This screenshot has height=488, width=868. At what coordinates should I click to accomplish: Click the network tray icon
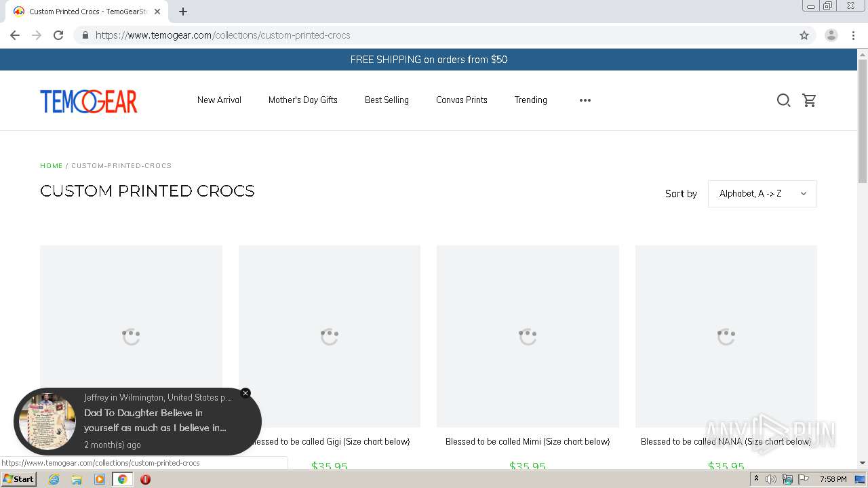(787, 479)
